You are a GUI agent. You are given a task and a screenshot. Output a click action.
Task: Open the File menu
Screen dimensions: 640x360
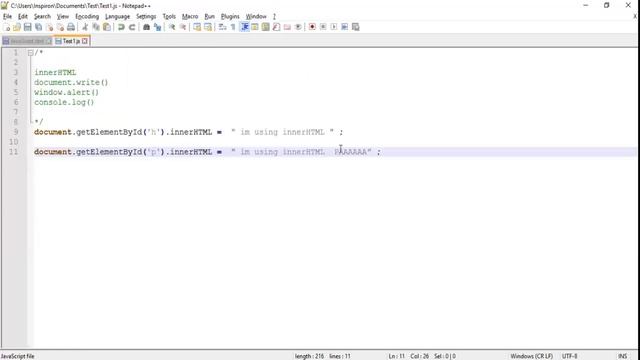(7, 16)
